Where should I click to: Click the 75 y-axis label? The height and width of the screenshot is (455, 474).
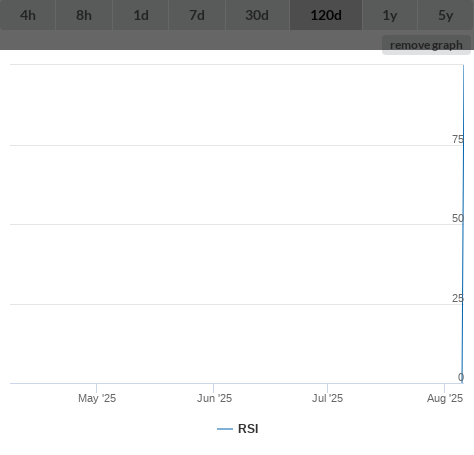click(x=458, y=139)
